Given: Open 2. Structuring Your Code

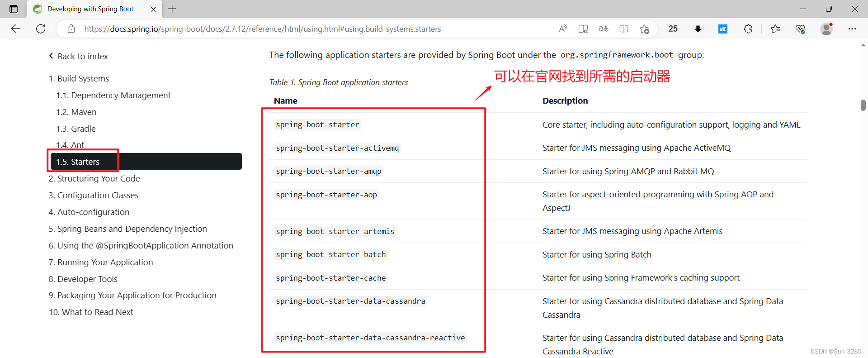Looking at the screenshot, I should click(94, 178).
